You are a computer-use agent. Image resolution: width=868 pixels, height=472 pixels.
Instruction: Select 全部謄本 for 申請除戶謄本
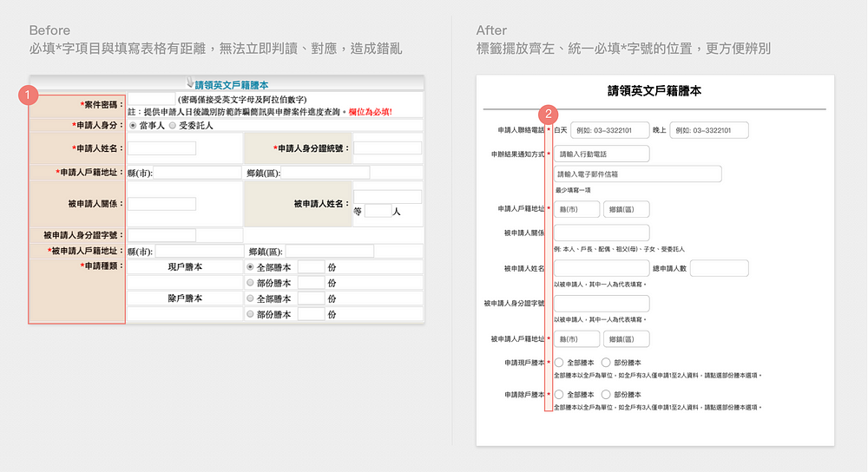coord(559,395)
